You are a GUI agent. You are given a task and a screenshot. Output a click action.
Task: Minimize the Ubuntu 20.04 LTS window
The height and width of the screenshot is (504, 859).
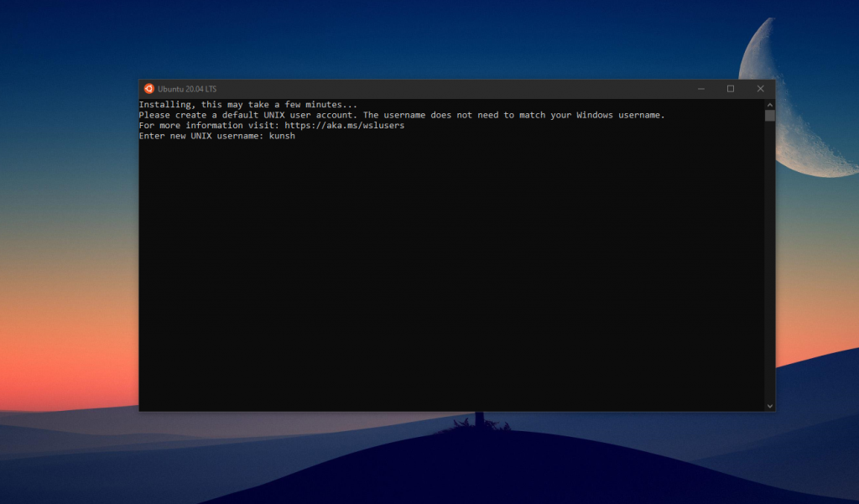701,89
